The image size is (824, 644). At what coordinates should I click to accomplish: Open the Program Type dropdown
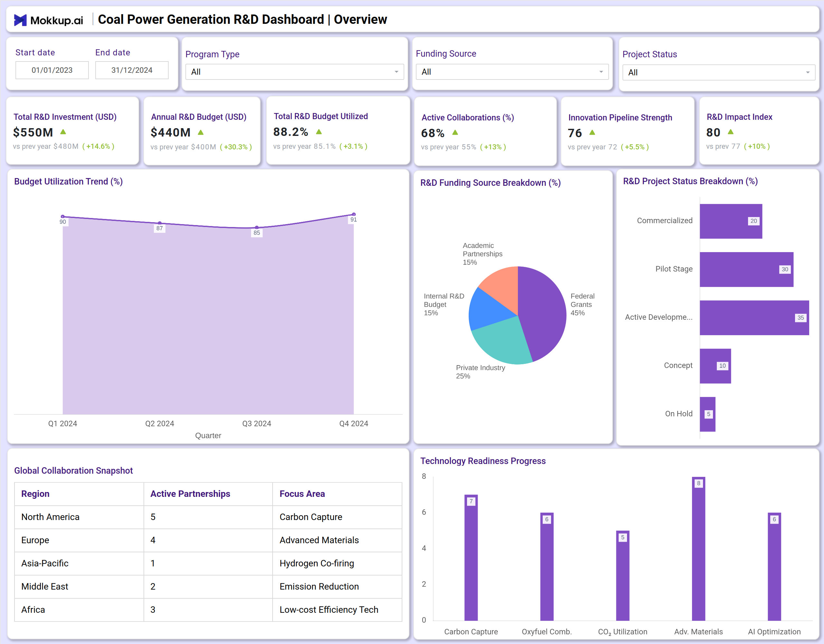click(x=294, y=72)
